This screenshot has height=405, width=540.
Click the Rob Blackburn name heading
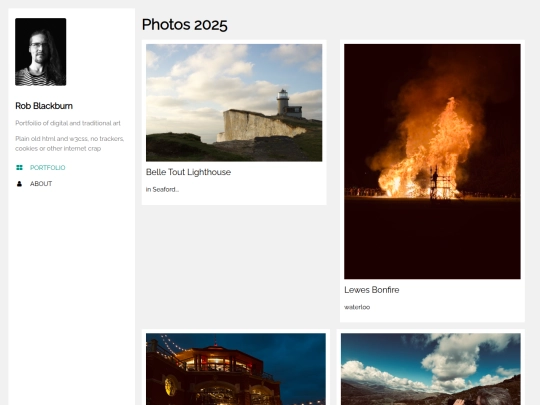tap(44, 106)
